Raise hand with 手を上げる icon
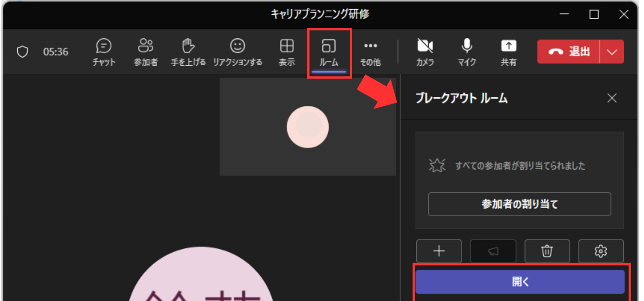Screen dimensions: 644x301 [x=188, y=52]
